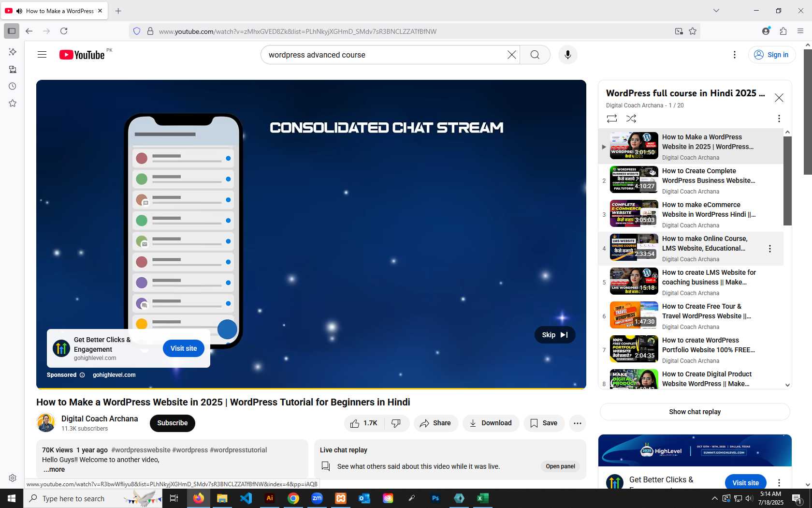Open the Firefox account icon
This screenshot has height=508, width=812.
766,31
